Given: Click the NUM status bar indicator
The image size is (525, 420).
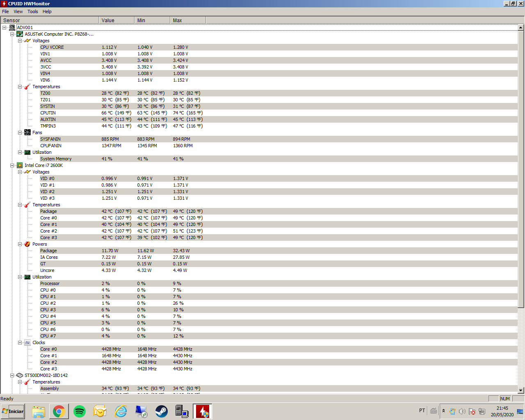Looking at the screenshot, I should [x=505, y=399].
